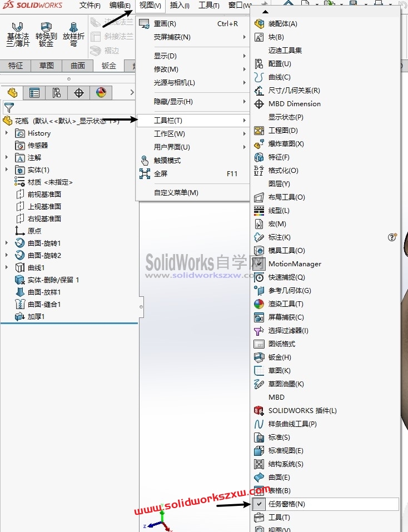The height and width of the screenshot is (532, 408).
Task: Switch to the 曲面 ribbon tab
Action: (x=78, y=66)
